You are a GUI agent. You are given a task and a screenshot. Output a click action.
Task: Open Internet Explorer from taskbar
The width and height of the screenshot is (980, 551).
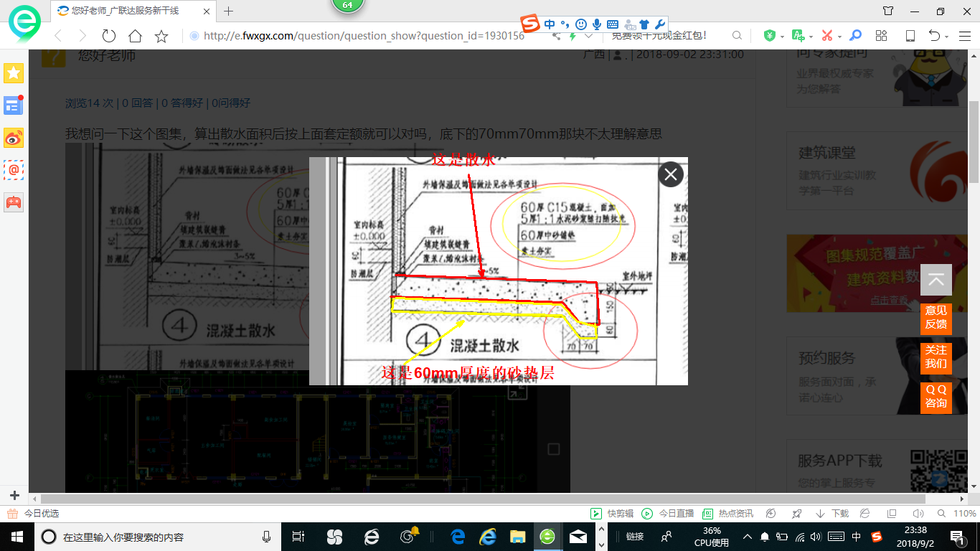(x=488, y=537)
